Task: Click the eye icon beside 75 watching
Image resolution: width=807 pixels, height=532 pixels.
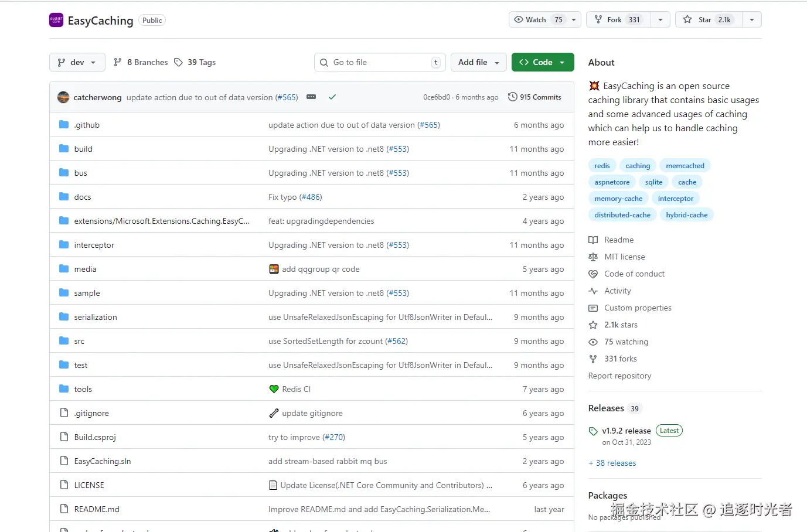Action: (x=593, y=342)
